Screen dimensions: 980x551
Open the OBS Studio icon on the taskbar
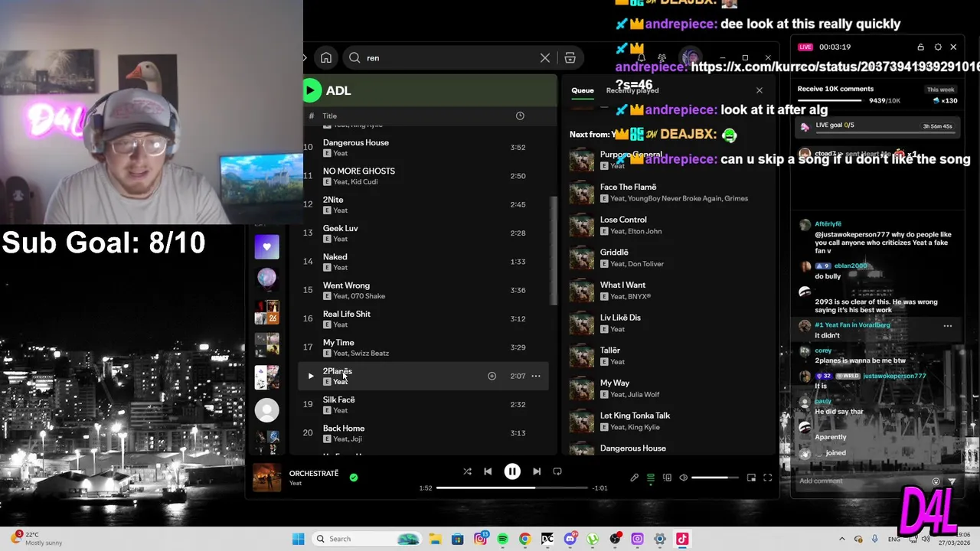pos(615,539)
